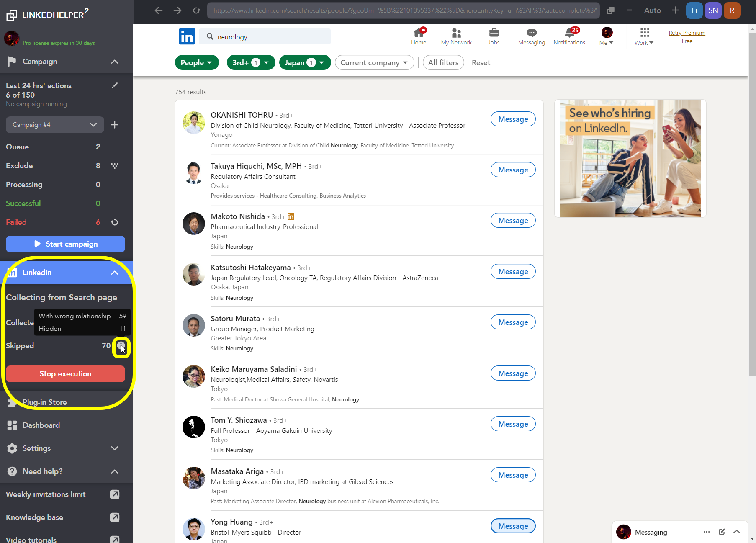Open the Failed list
Image resolution: width=756 pixels, height=543 pixels.
point(53,222)
